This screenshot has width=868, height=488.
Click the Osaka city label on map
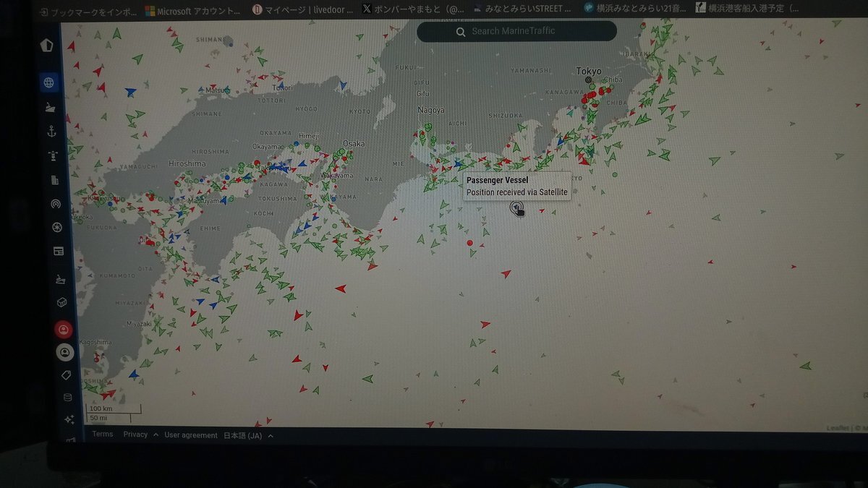click(x=354, y=143)
